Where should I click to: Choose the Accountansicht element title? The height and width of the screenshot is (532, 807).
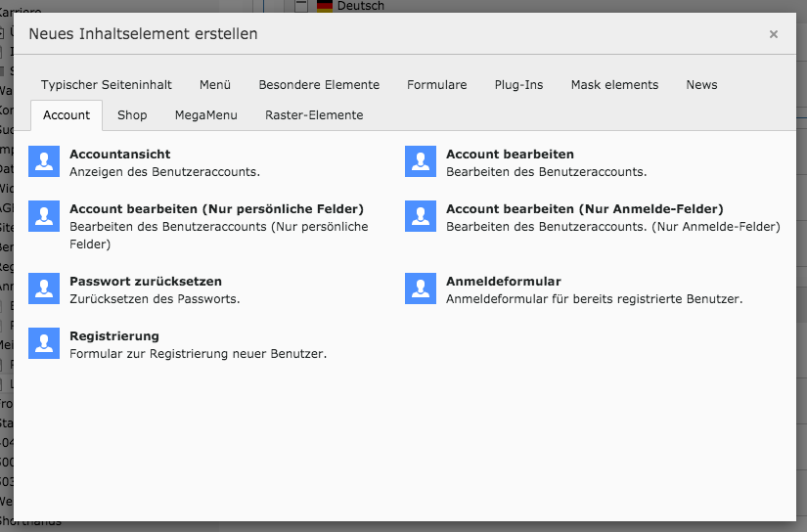pyautogui.click(x=120, y=155)
